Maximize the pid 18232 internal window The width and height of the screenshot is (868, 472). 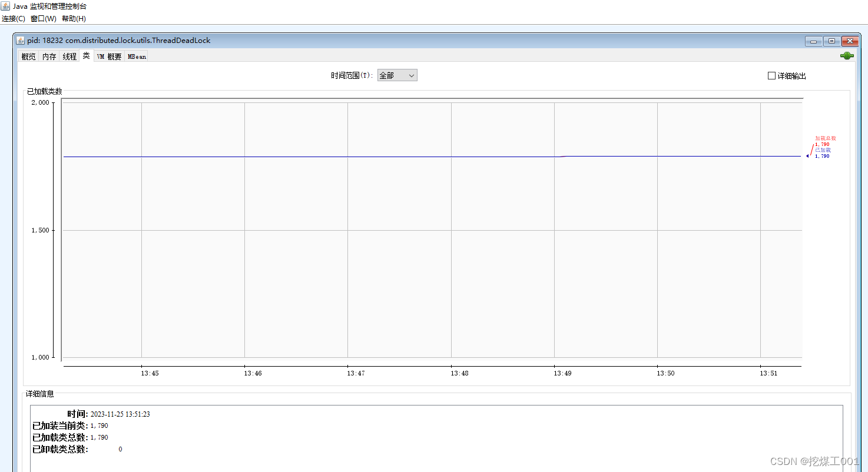(x=831, y=41)
